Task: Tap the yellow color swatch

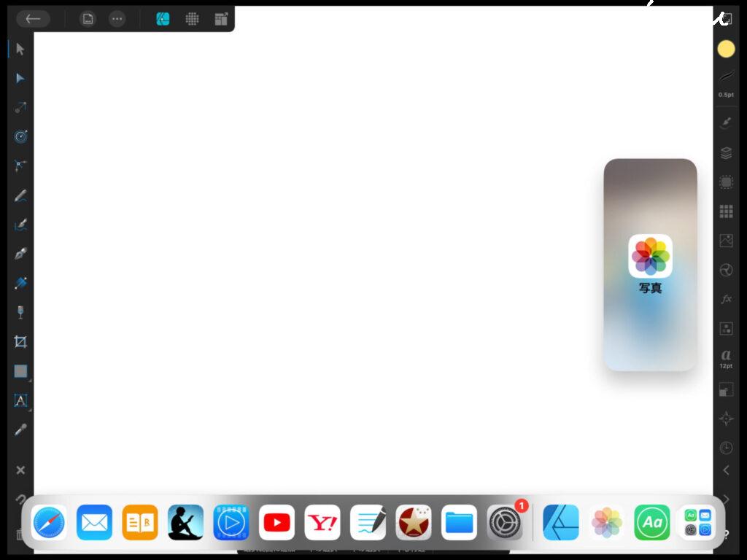Action: coord(726,49)
